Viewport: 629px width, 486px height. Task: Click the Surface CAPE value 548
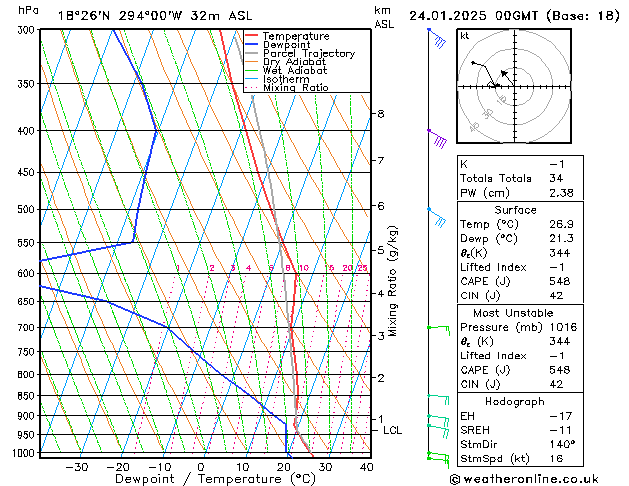(560, 281)
